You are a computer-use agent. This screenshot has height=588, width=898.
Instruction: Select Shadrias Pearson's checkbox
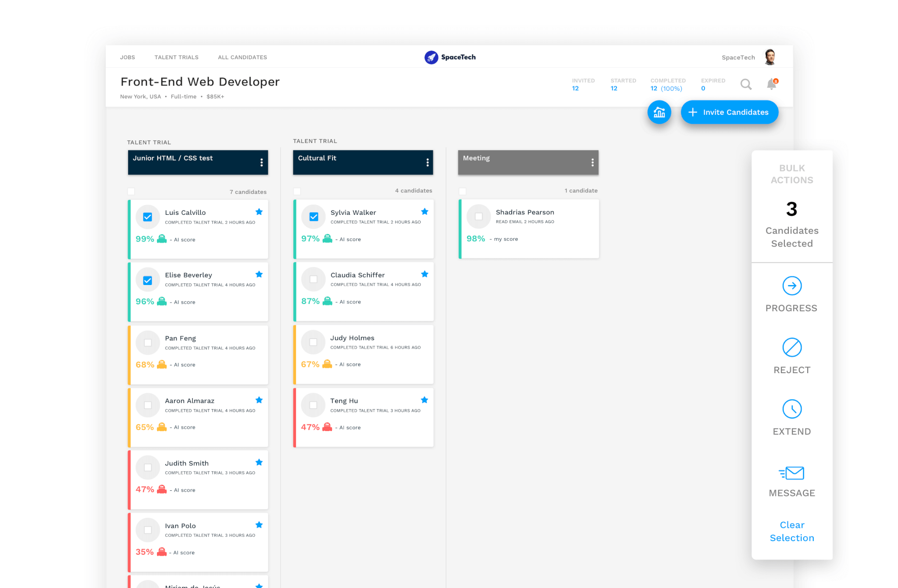point(479,217)
